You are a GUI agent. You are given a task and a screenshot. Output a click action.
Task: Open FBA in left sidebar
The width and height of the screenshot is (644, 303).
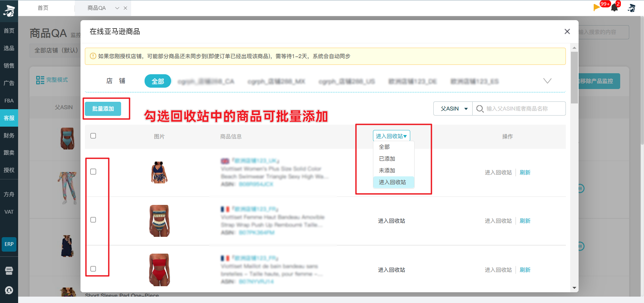(x=9, y=101)
